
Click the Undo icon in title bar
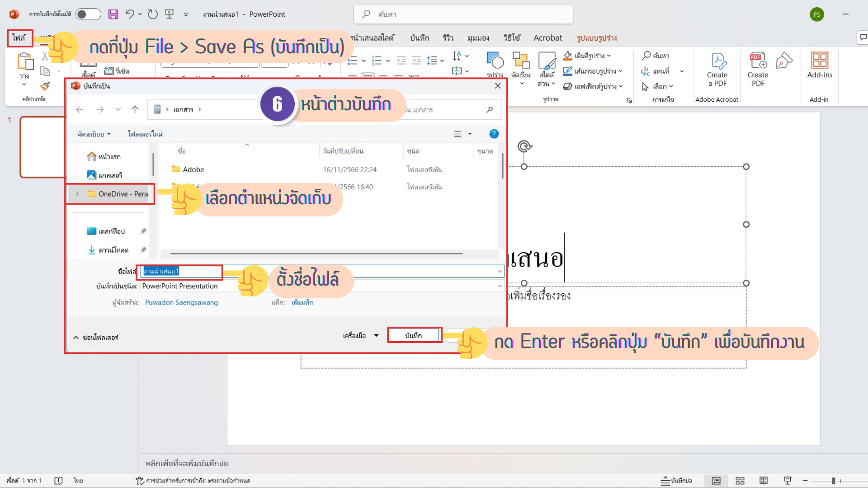point(130,14)
